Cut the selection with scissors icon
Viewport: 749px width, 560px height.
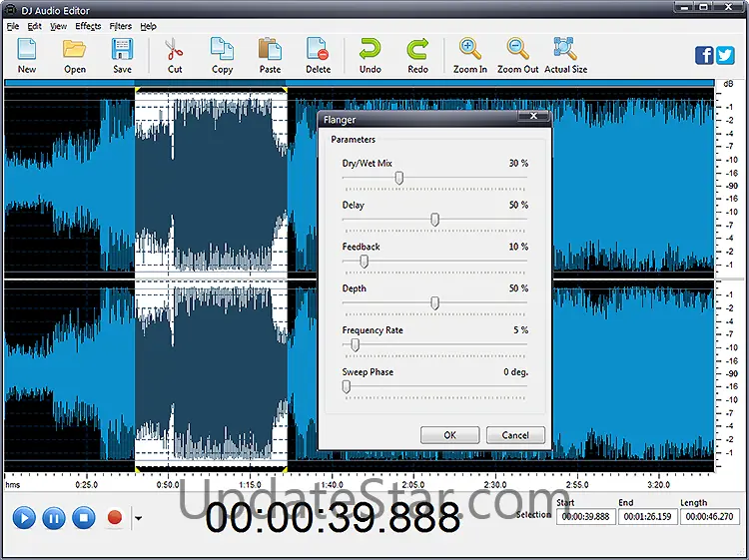click(x=175, y=49)
